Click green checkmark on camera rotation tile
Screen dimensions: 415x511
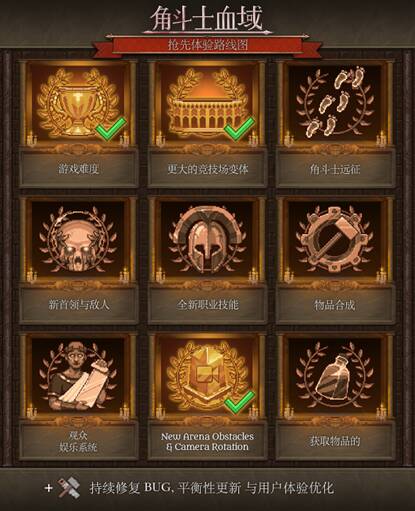pyautogui.click(x=239, y=402)
